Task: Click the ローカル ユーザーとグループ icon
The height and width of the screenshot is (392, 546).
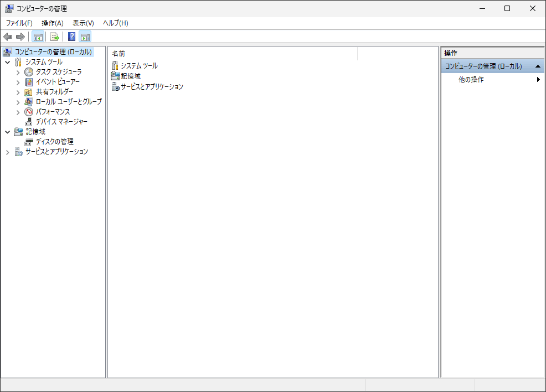Action: point(29,102)
